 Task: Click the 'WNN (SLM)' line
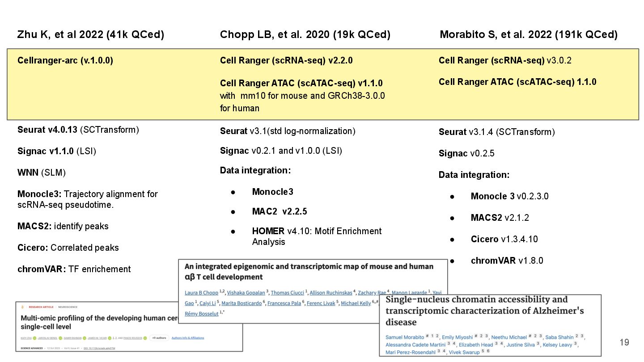tap(42, 173)
